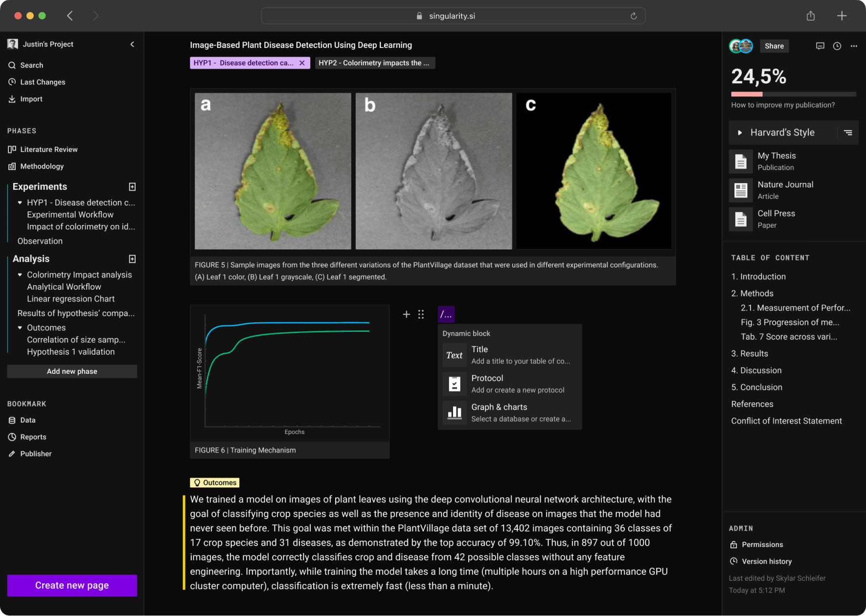Collapse the left sidebar
Image resolution: width=866 pixels, height=616 pixels.
[x=132, y=44]
